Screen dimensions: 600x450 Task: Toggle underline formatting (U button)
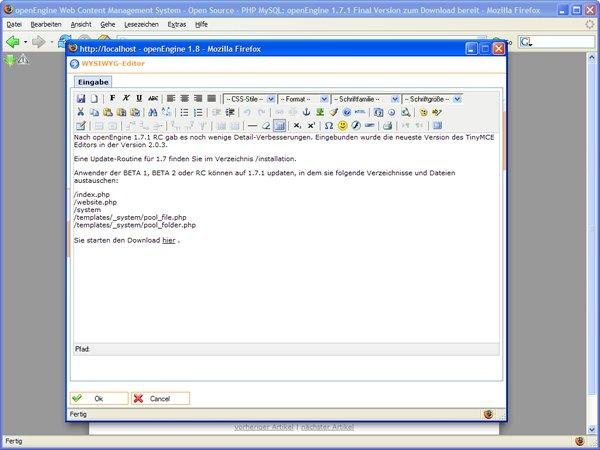139,98
